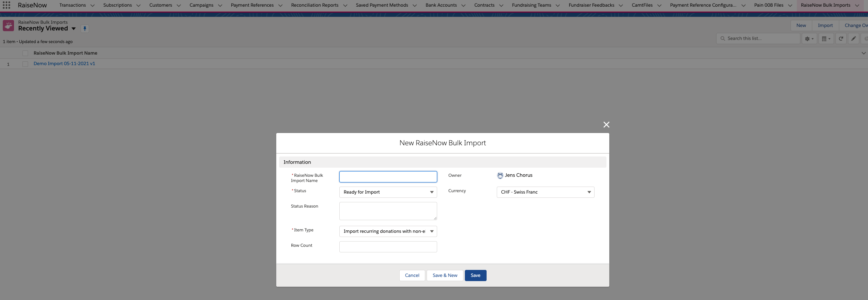Expand the Customers tab menu chevron
The height and width of the screenshot is (300, 868).
pos(179,5)
